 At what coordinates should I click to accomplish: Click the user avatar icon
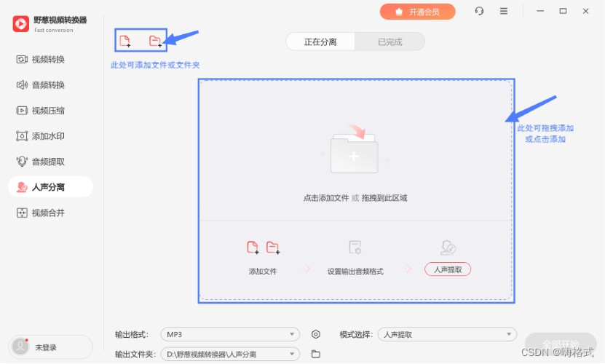20,347
